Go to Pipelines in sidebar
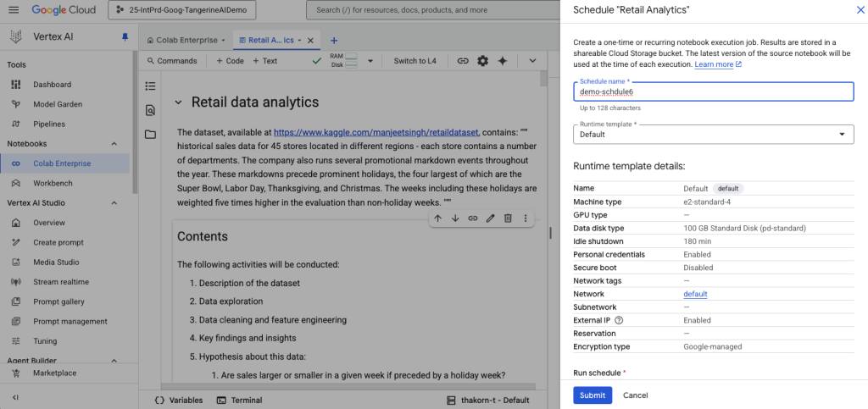Screen dimensions: 868x409 pos(48,124)
